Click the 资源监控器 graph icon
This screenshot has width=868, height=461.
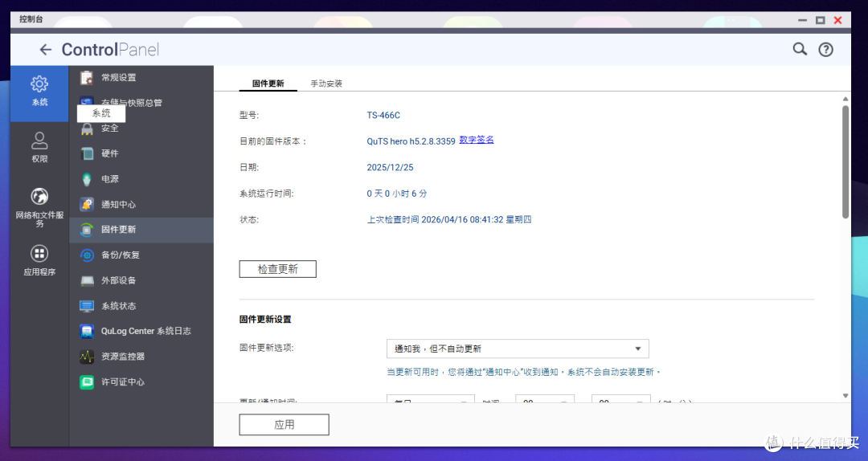point(87,357)
